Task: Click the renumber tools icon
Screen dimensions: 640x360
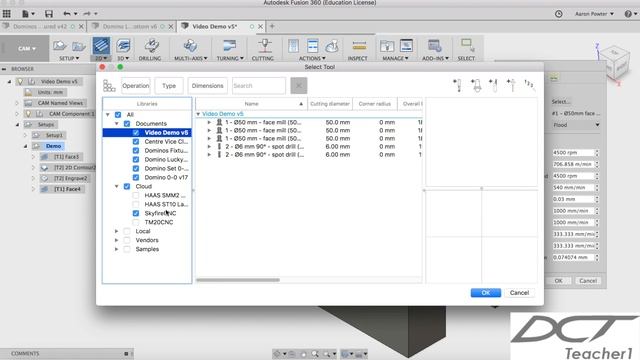Action: pyautogui.click(x=529, y=84)
